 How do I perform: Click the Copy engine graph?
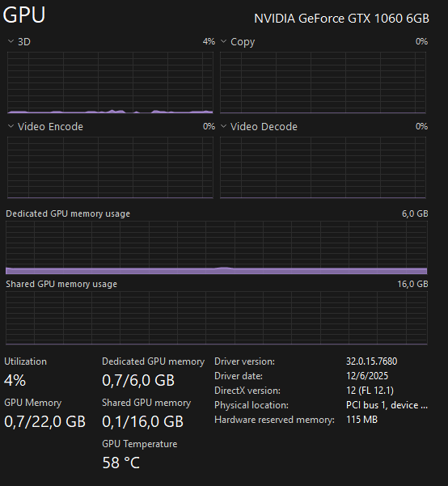[x=323, y=82]
